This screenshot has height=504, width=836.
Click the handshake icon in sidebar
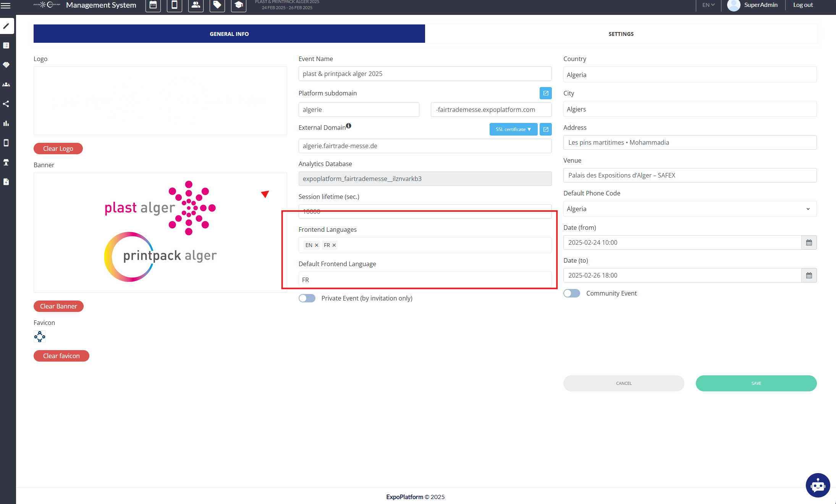coord(6,65)
